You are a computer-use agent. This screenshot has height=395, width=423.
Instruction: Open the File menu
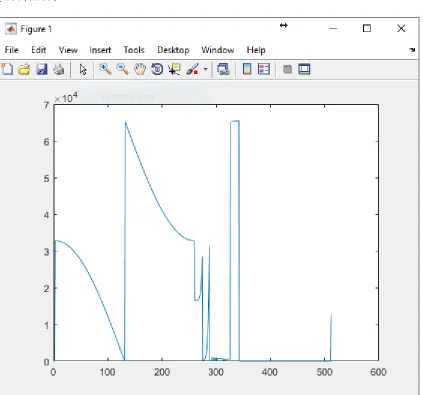coord(12,50)
